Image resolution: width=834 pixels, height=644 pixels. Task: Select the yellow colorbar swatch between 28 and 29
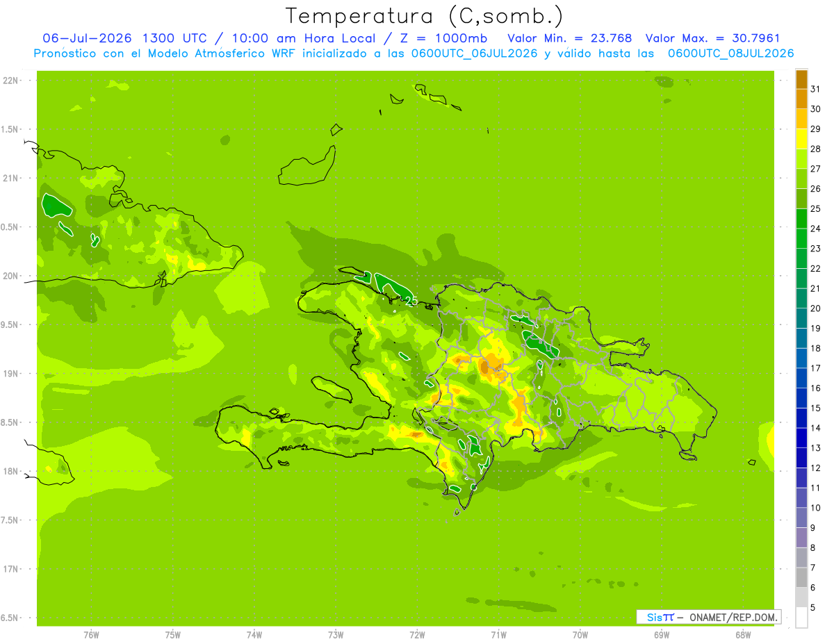pyautogui.click(x=801, y=139)
